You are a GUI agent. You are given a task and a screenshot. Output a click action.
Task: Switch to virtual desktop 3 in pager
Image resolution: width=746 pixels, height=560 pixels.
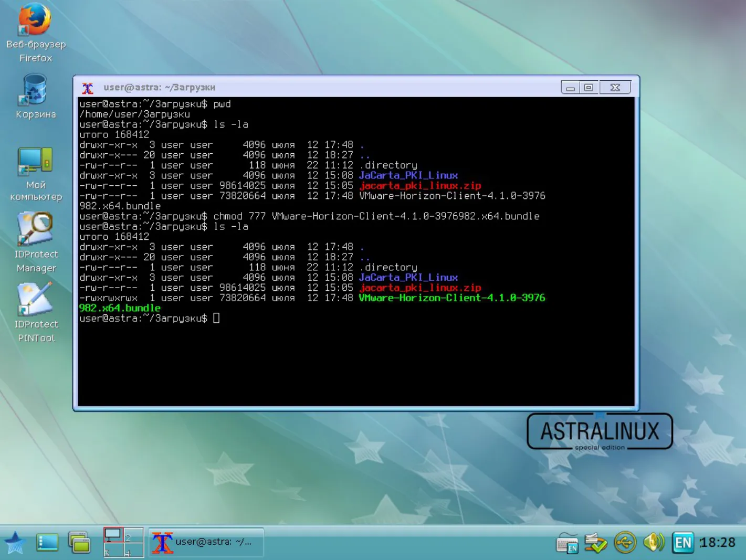113,550
